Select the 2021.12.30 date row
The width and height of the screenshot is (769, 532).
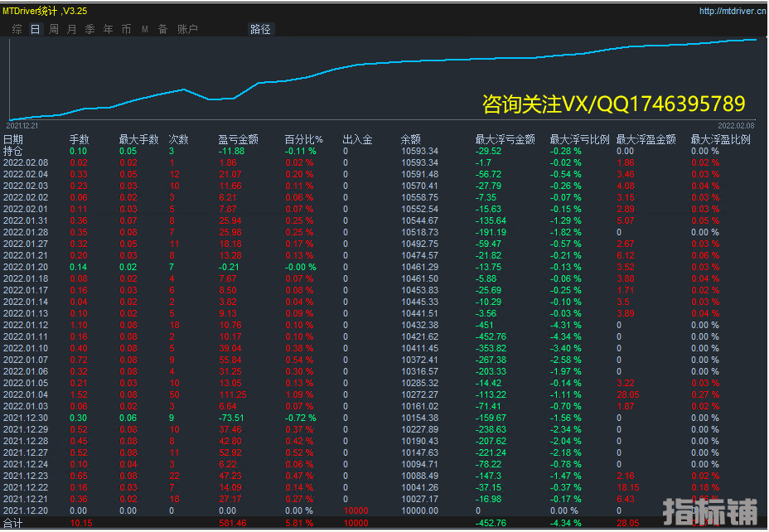tap(26, 418)
